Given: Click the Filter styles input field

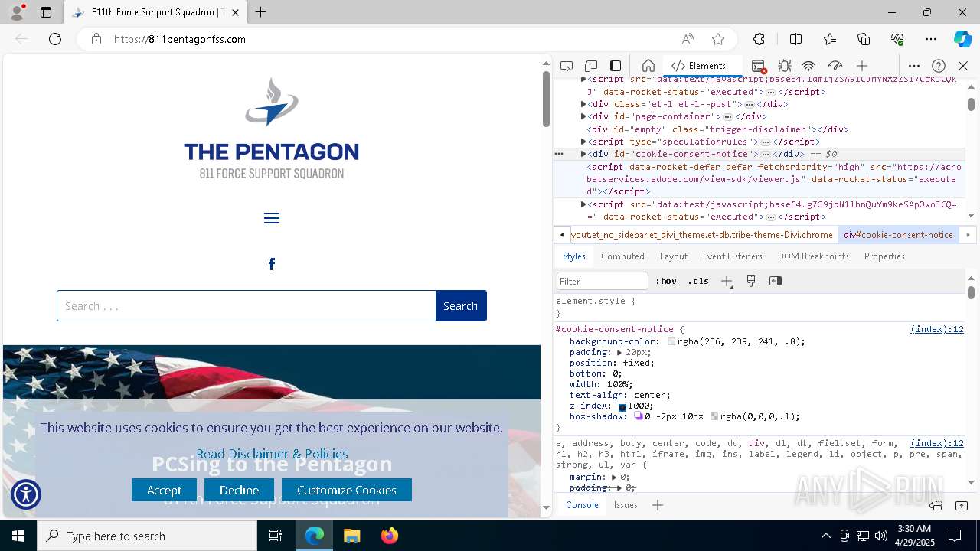Looking at the screenshot, I should tap(603, 281).
